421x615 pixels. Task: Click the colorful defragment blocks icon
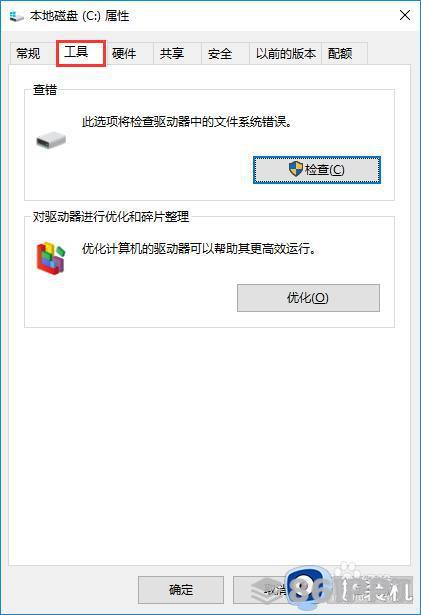(x=51, y=258)
